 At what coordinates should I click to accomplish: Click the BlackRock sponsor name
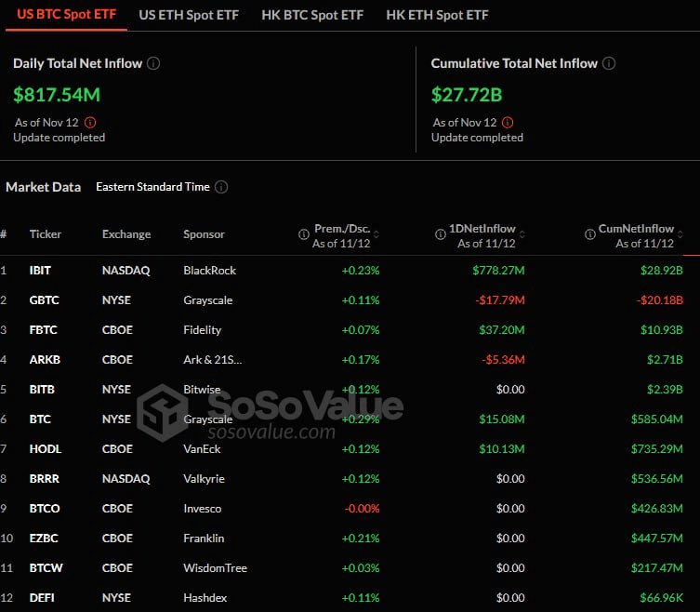click(x=209, y=271)
